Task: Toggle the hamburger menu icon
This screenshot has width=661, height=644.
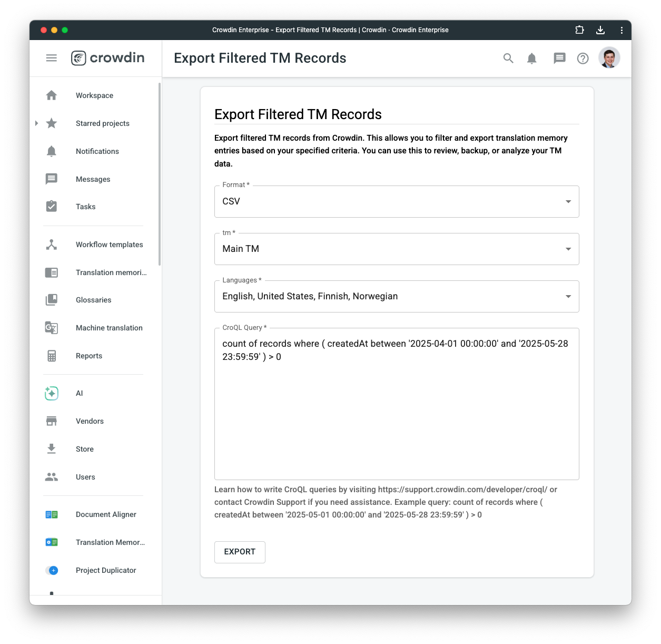Action: click(51, 58)
